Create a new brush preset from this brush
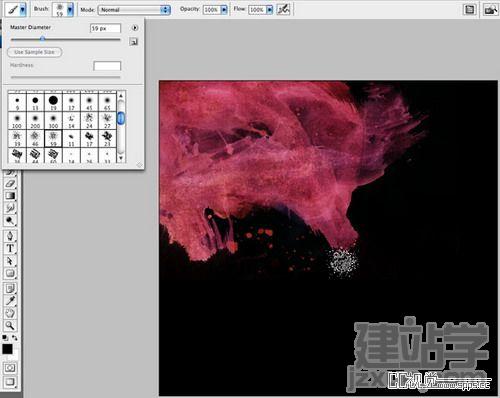 (x=134, y=42)
